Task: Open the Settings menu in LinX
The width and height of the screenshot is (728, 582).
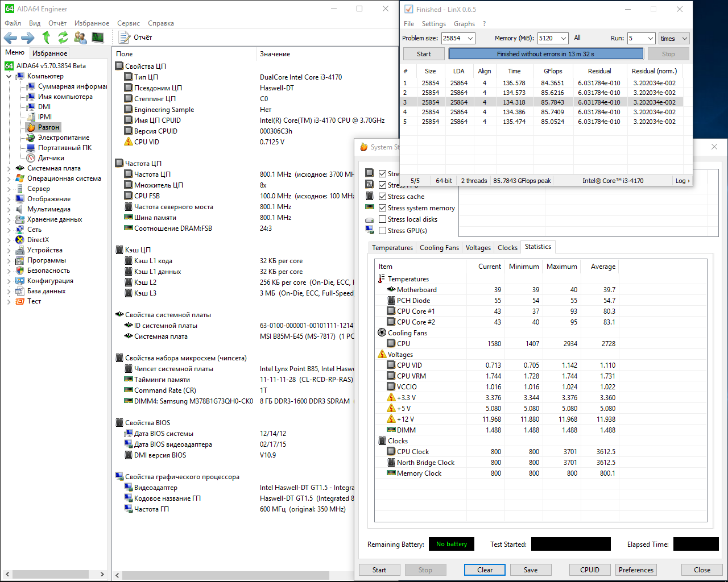Action: pyautogui.click(x=433, y=24)
